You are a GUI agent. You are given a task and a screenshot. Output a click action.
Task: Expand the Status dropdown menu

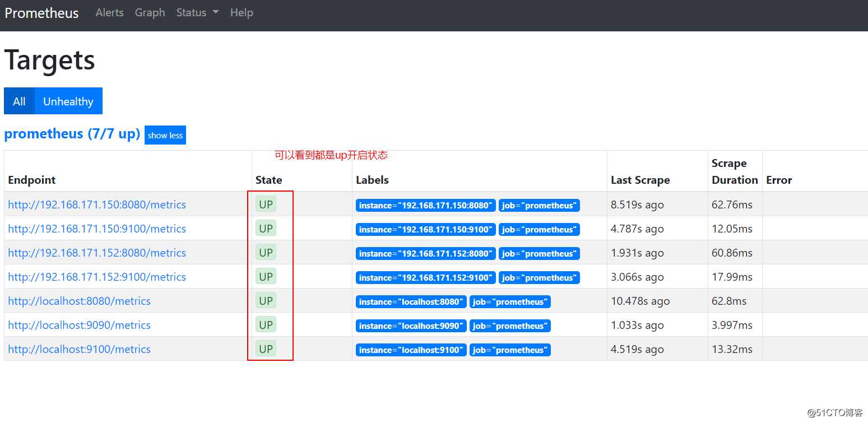[197, 12]
